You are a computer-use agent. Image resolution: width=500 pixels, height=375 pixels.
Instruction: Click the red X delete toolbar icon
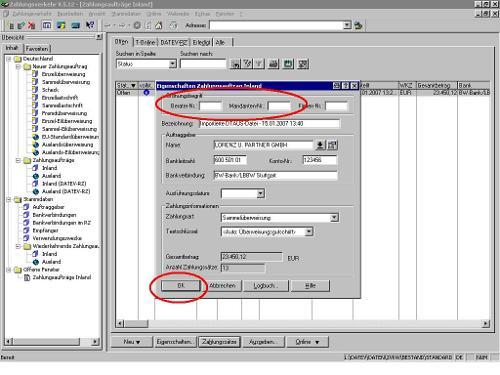click(x=31, y=25)
